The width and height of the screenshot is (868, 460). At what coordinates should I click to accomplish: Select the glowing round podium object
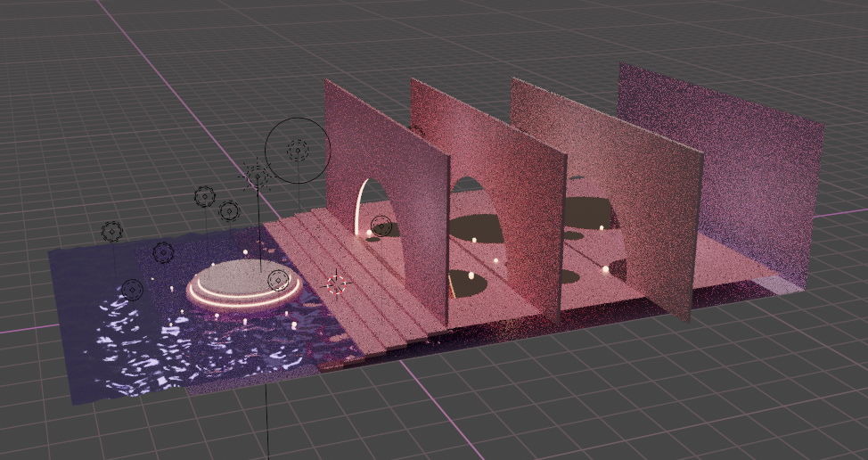click(243, 285)
